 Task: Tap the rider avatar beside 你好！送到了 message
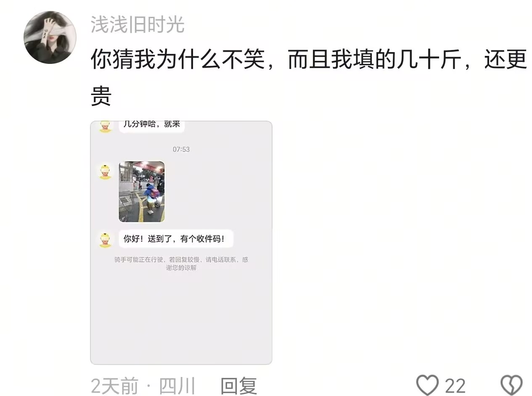tap(105, 240)
